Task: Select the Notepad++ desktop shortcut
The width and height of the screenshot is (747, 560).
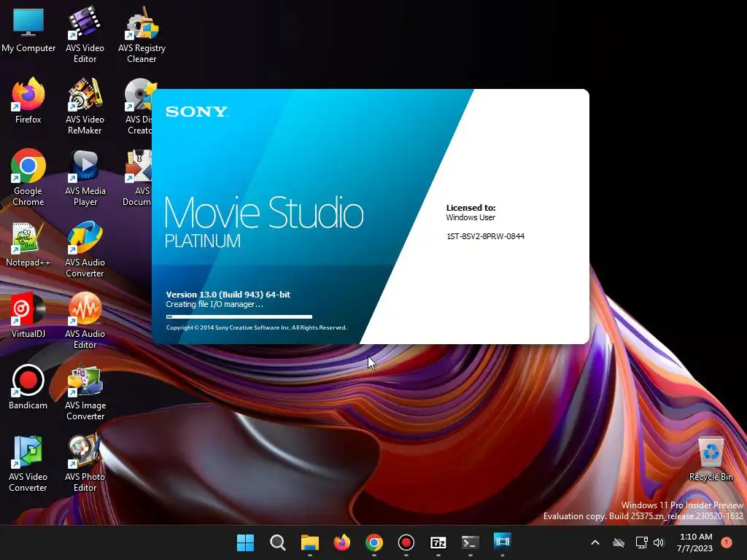Action: 28,244
